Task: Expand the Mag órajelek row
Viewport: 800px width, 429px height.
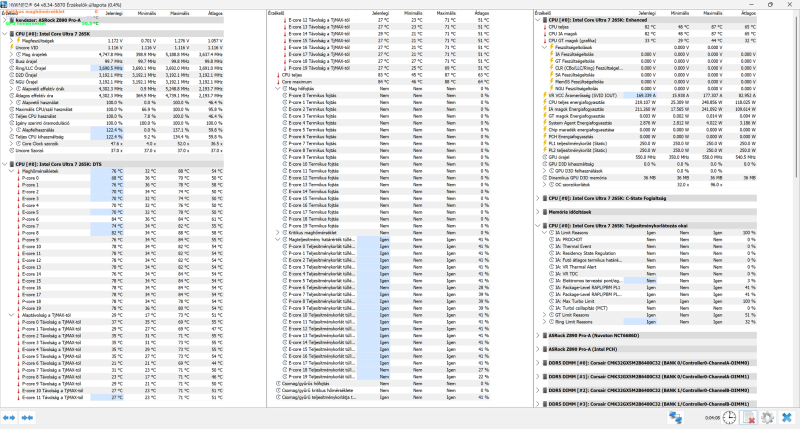Action: point(11,54)
